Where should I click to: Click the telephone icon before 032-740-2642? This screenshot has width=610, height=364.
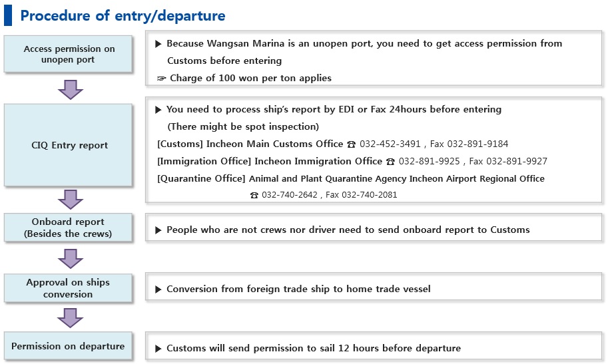click(254, 195)
